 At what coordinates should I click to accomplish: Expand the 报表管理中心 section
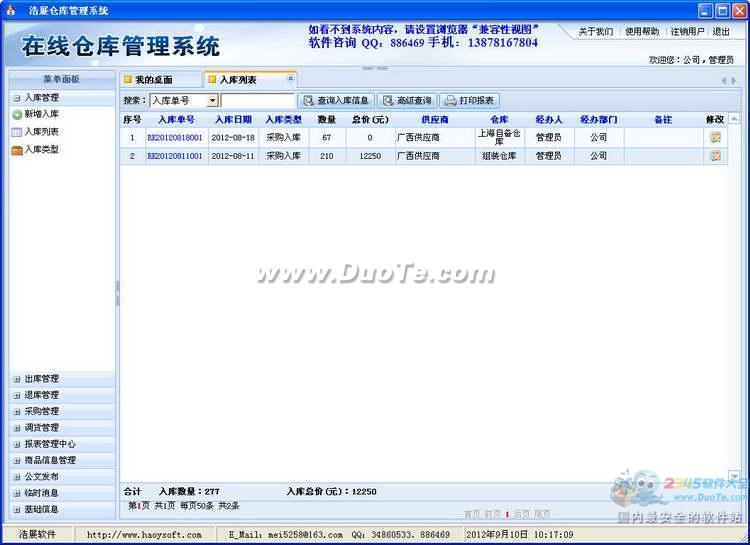click(x=49, y=444)
